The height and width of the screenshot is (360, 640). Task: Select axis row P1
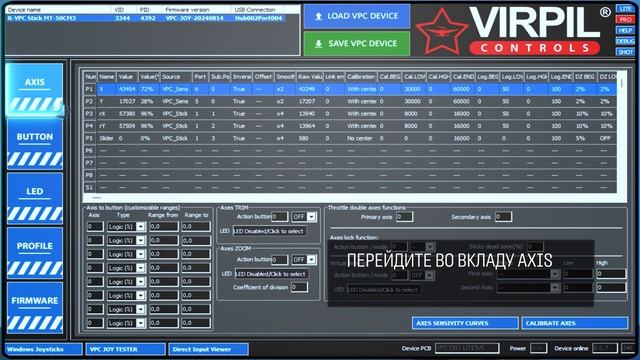coord(350,89)
